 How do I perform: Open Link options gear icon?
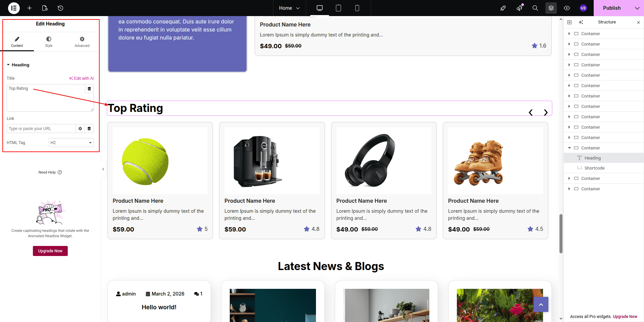pyautogui.click(x=80, y=129)
